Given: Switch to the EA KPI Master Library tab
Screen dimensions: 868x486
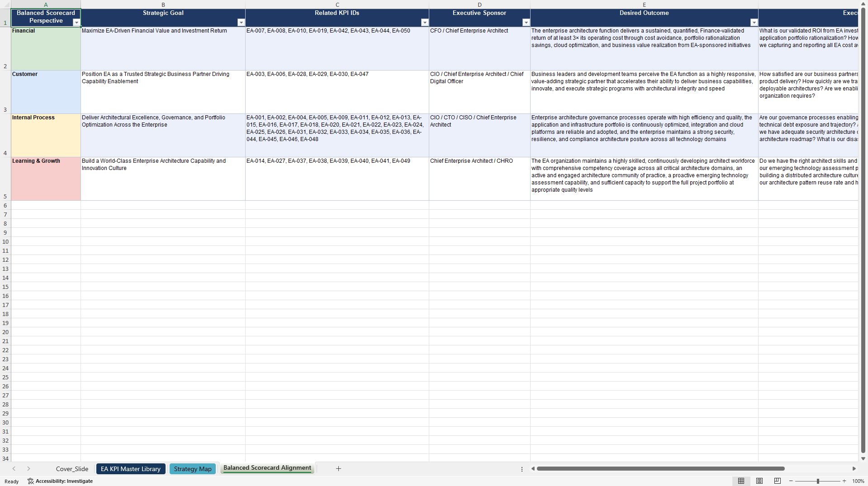Looking at the screenshot, I should 131,469.
